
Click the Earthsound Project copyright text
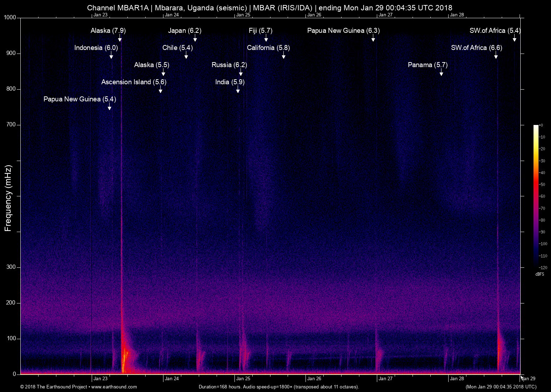point(54,387)
